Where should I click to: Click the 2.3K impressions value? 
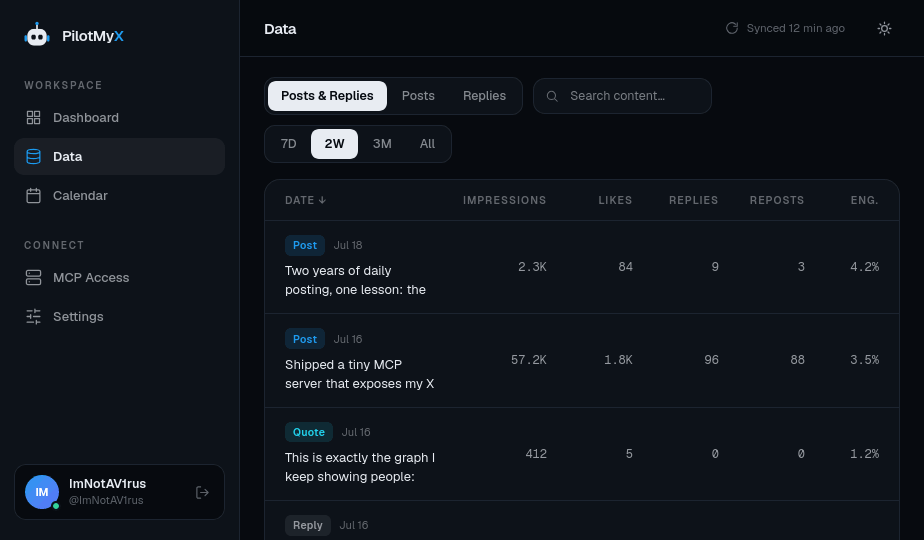(532, 267)
